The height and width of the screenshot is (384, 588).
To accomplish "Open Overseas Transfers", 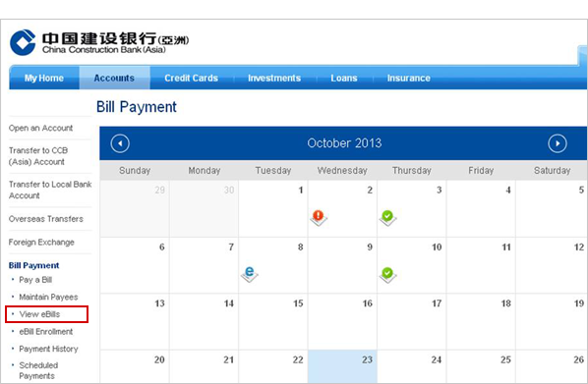I will point(46,219).
